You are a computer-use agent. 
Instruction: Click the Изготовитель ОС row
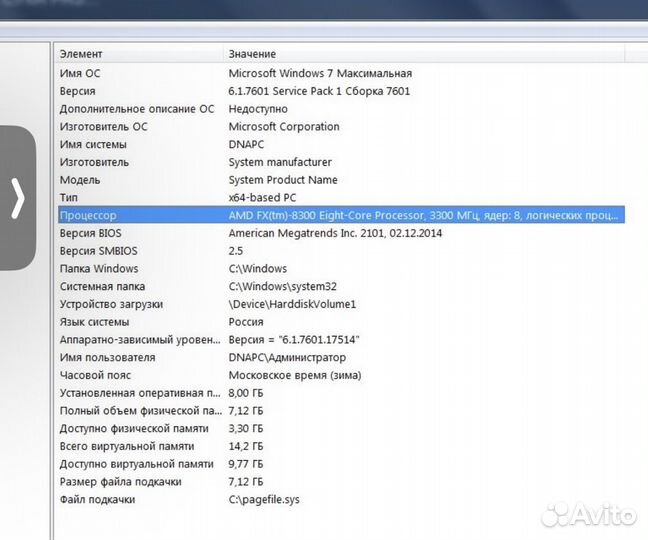[x=103, y=127]
